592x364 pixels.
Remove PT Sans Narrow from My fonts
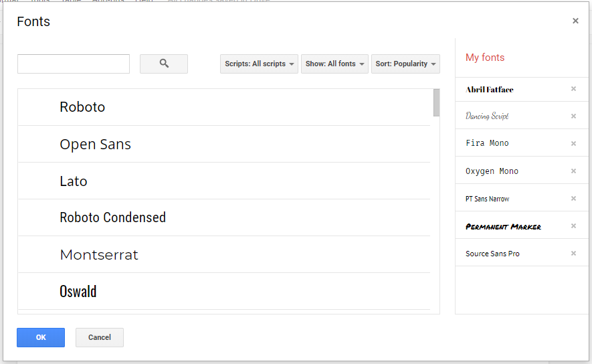(x=573, y=198)
